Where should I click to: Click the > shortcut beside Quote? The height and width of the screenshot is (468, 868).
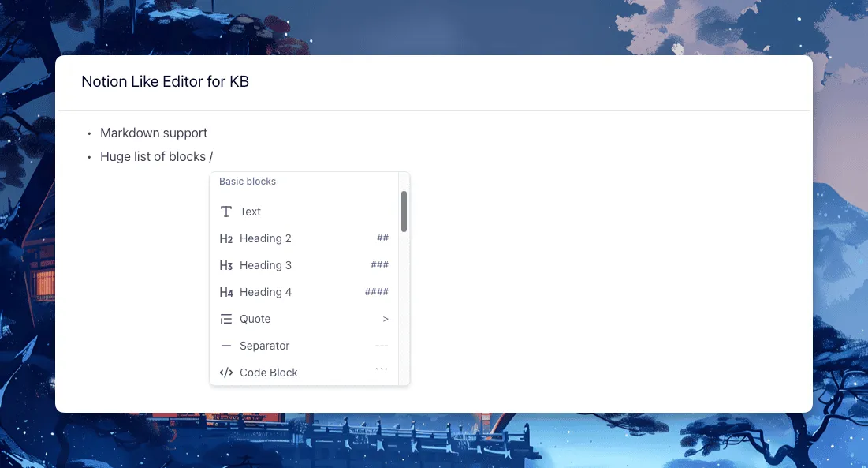pyautogui.click(x=386, y=319)
